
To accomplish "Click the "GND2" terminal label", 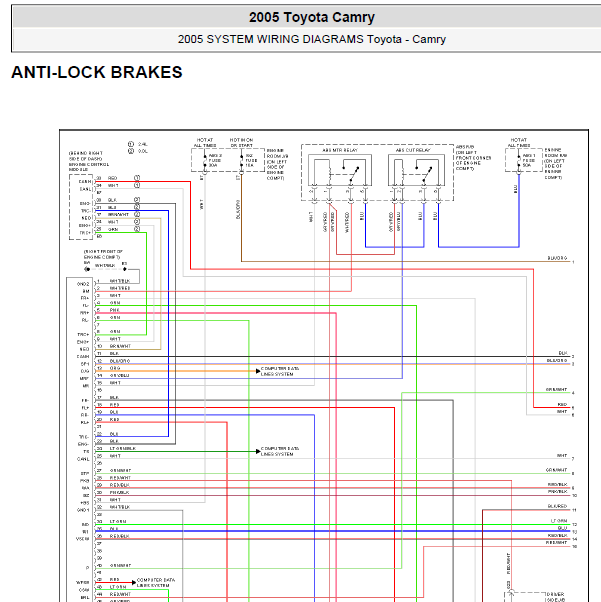I will 83,284.
